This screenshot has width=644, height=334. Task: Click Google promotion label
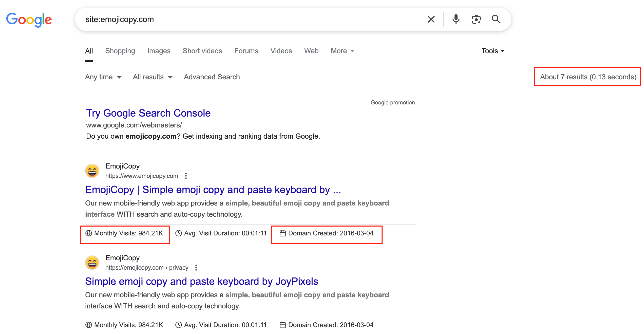pos(393,103)
